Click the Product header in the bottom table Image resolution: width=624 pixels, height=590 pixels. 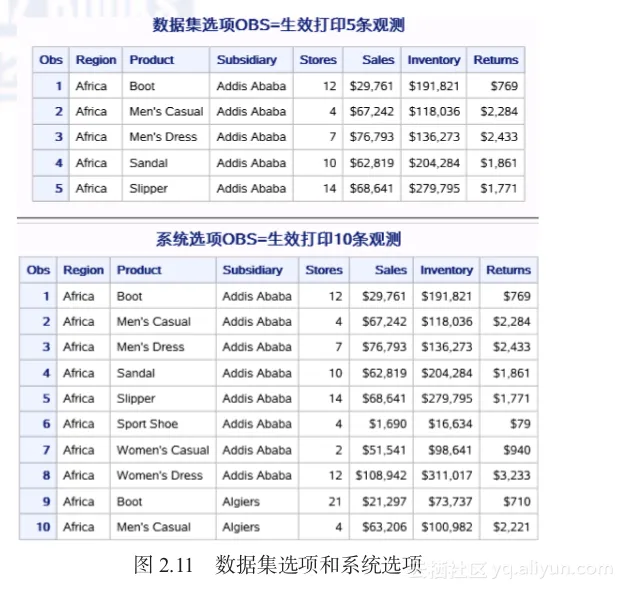coord(139,270)
